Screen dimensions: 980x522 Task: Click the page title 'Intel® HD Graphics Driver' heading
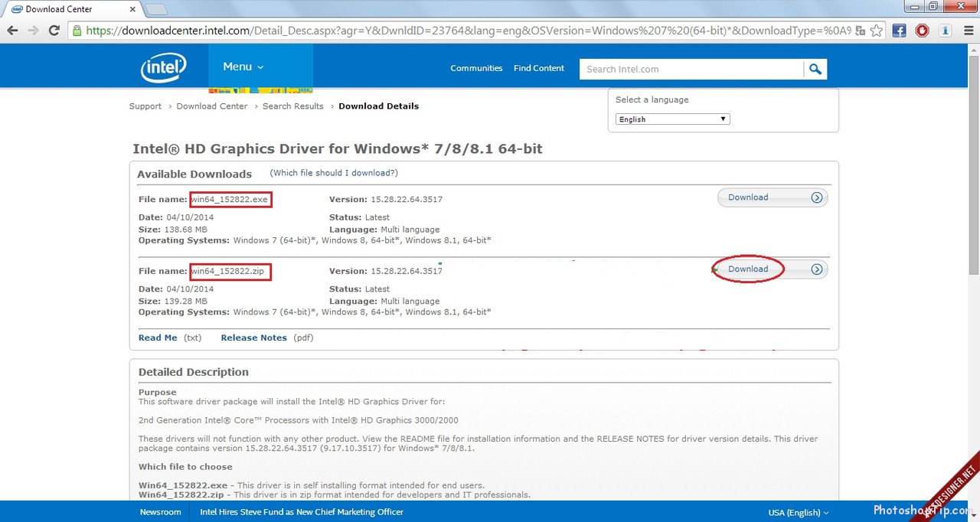(338, 149)
